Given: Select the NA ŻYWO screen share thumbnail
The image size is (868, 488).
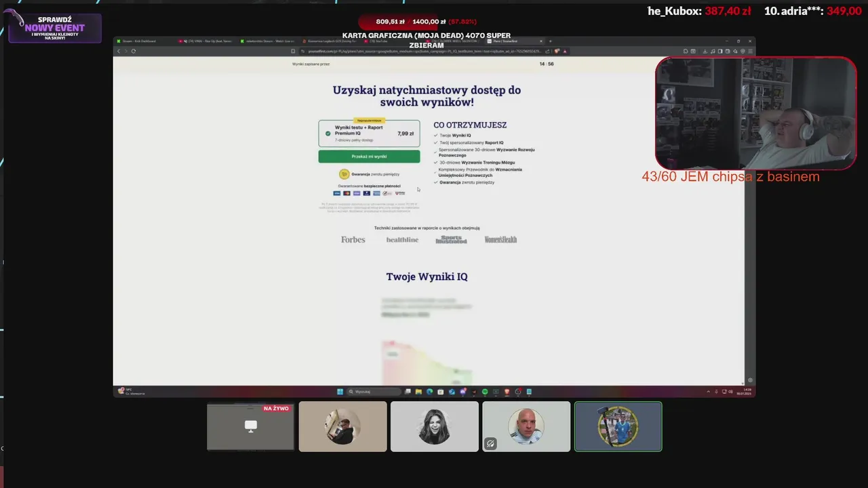Looking at the screenshot, I should (250, 426).
